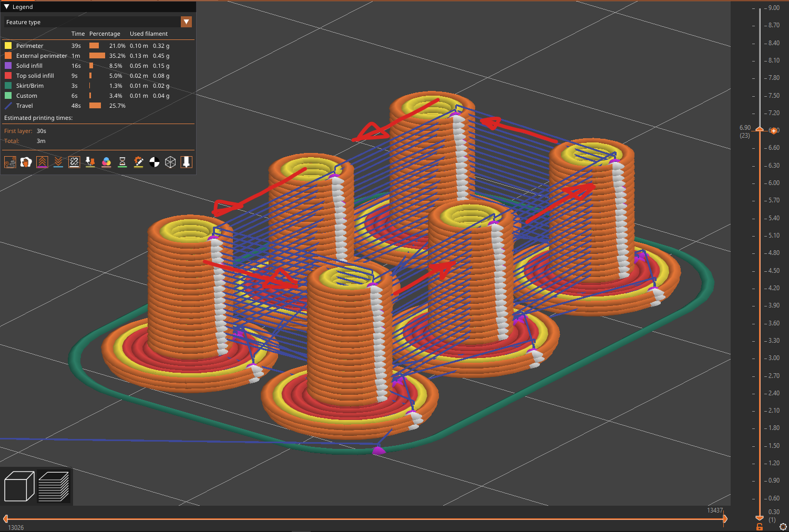
Task: Toggle Solid infill purple swatch
Action: click(x=8, y=66)
